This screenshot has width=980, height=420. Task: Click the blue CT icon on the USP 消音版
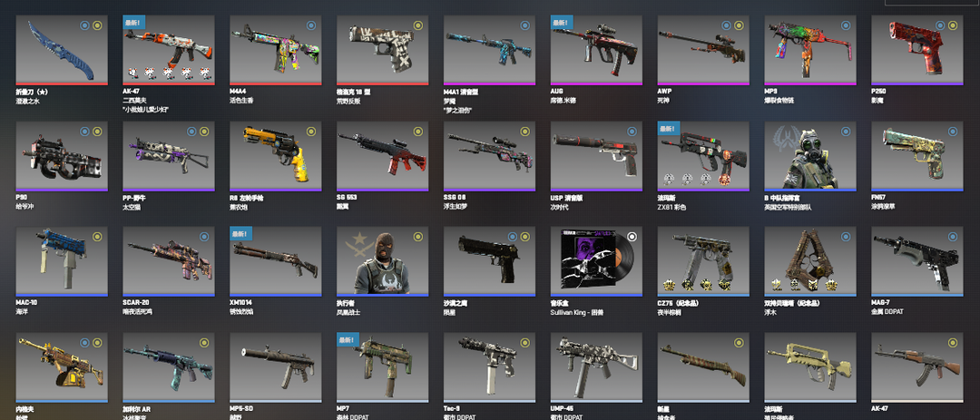[x=632, y=132]
